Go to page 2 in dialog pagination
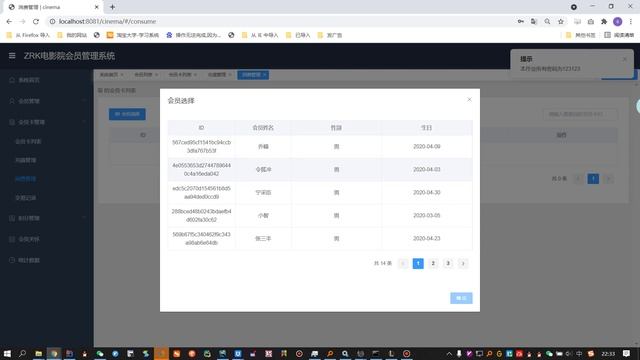Viewport: 640px width, 360px height. point(433,264)
